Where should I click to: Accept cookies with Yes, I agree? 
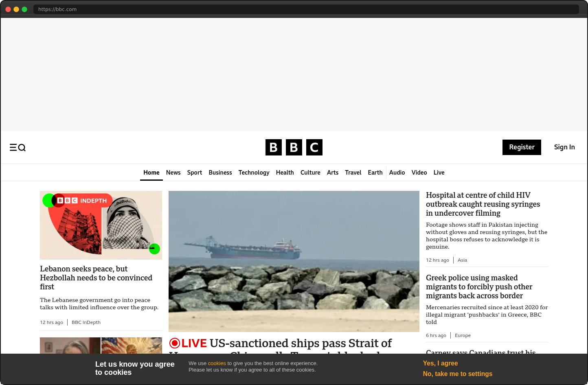[x=440, y=363]
